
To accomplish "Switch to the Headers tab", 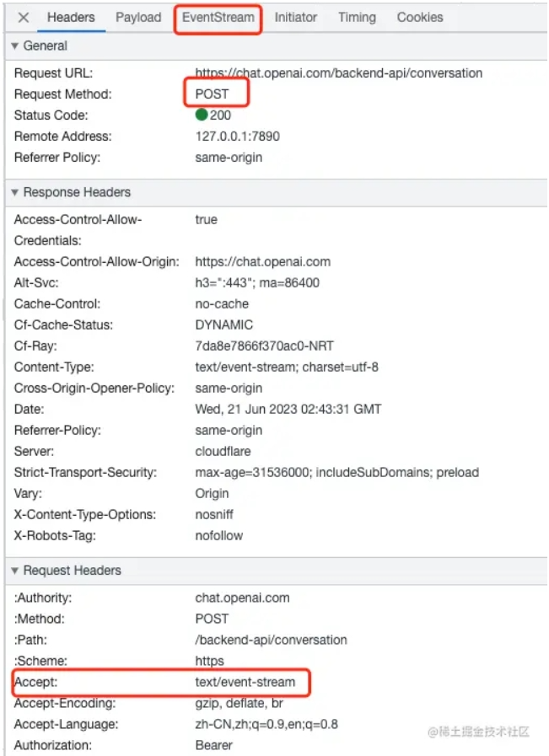I will point(71,17).
